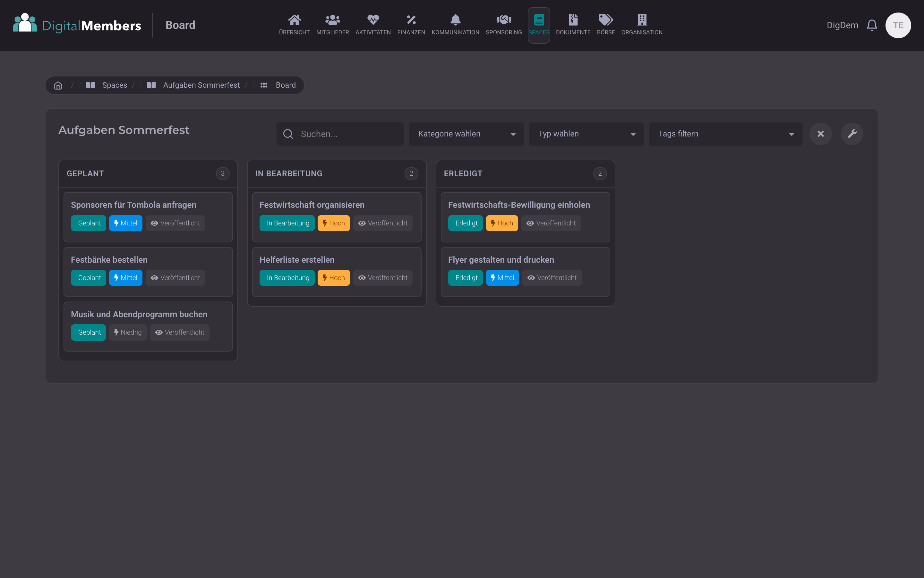Open card Flyer gestalten und drucken

526,272
